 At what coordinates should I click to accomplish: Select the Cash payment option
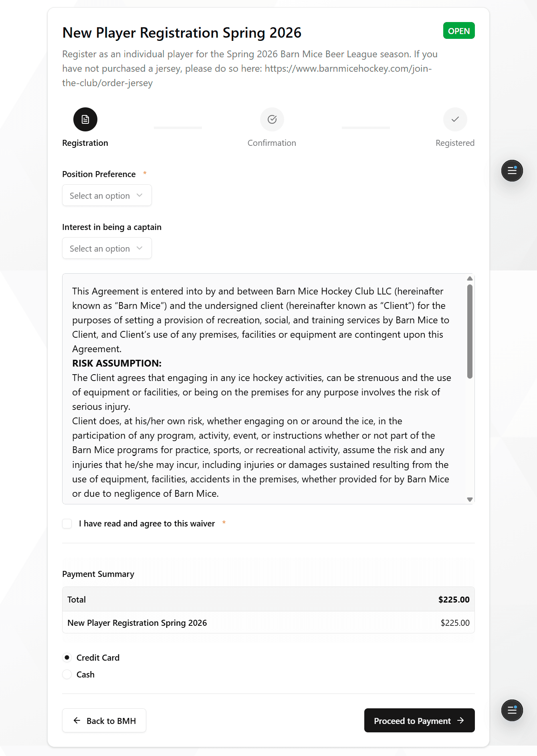click(x=67, y=674)
